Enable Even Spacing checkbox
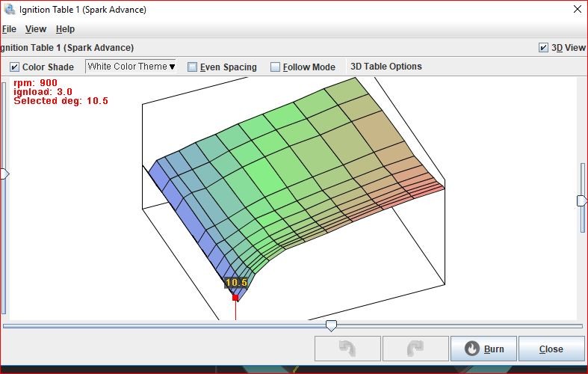Screen dimensions: 588x374 (x=193, y=67)
